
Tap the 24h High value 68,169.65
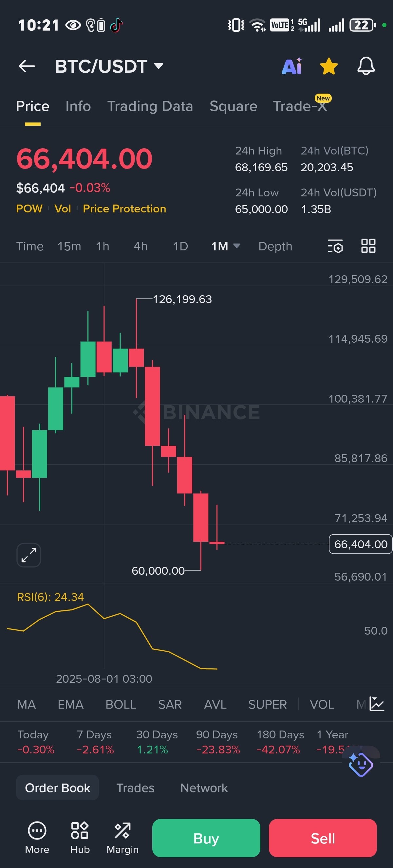(261, 168)
